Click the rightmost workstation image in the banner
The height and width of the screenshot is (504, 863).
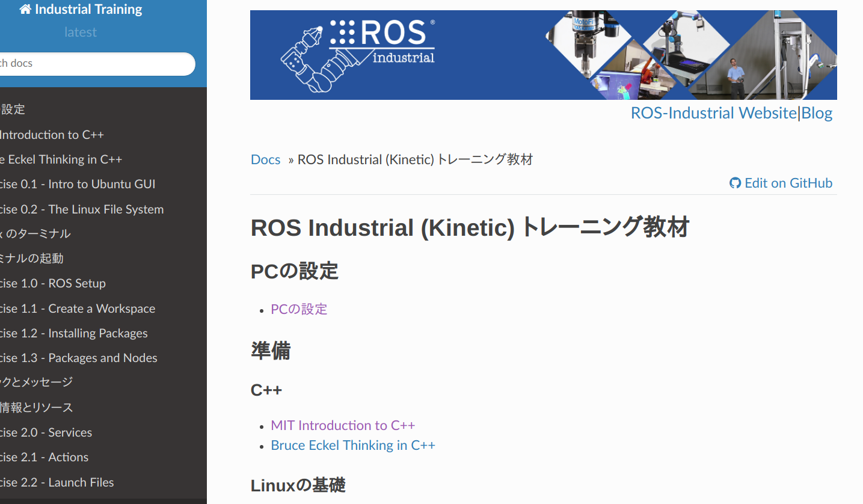[x=800, y=54]
